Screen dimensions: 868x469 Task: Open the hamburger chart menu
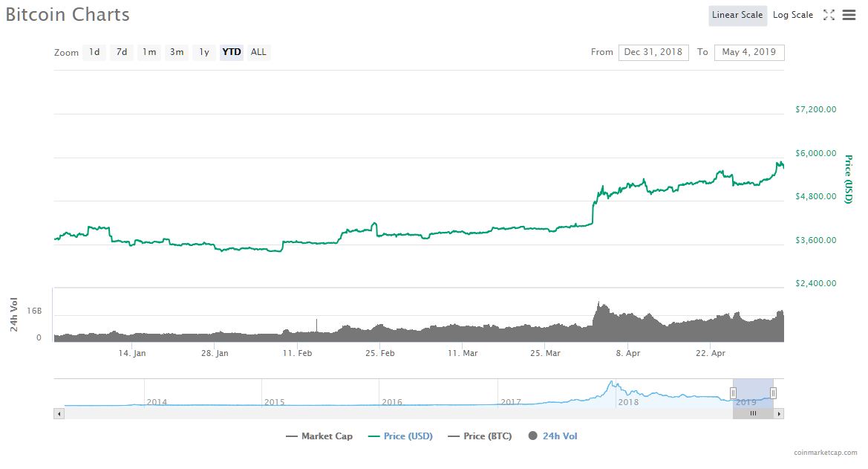849,14
